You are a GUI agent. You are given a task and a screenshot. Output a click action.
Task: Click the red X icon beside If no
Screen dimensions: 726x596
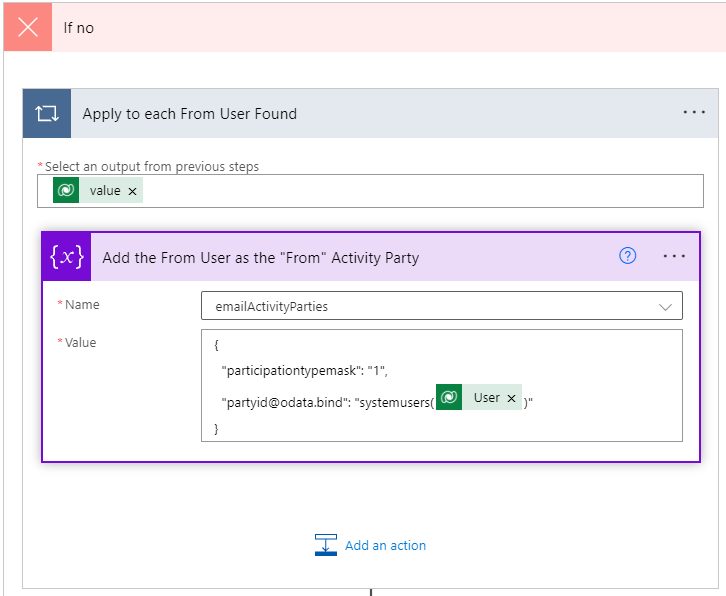point(28,27)
